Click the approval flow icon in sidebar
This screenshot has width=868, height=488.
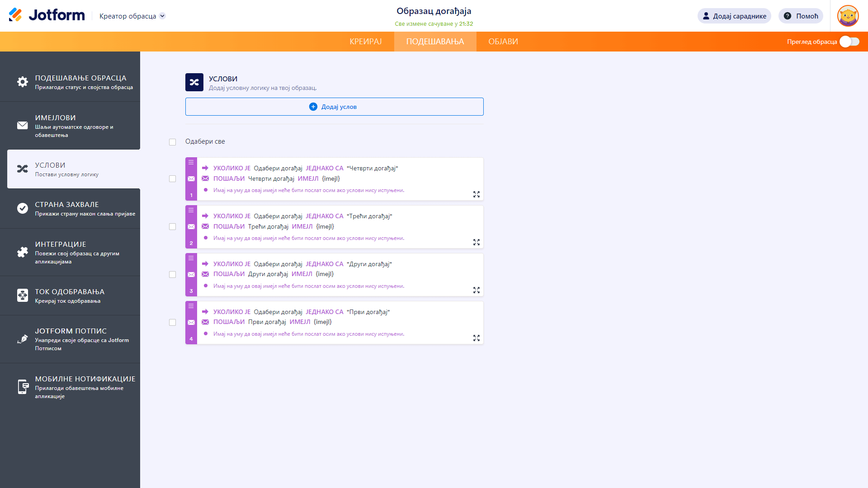coord(23,296)
